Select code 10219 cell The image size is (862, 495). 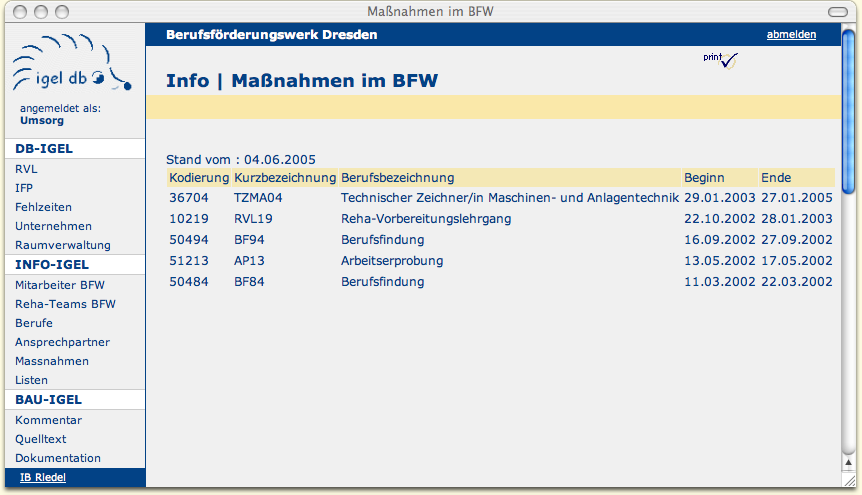pos(189,219)
